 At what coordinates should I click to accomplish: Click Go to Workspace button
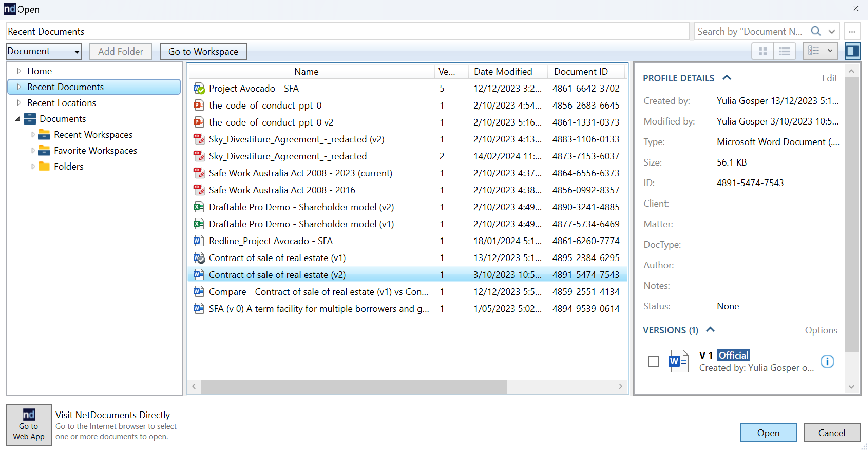(x=203, y=51)
